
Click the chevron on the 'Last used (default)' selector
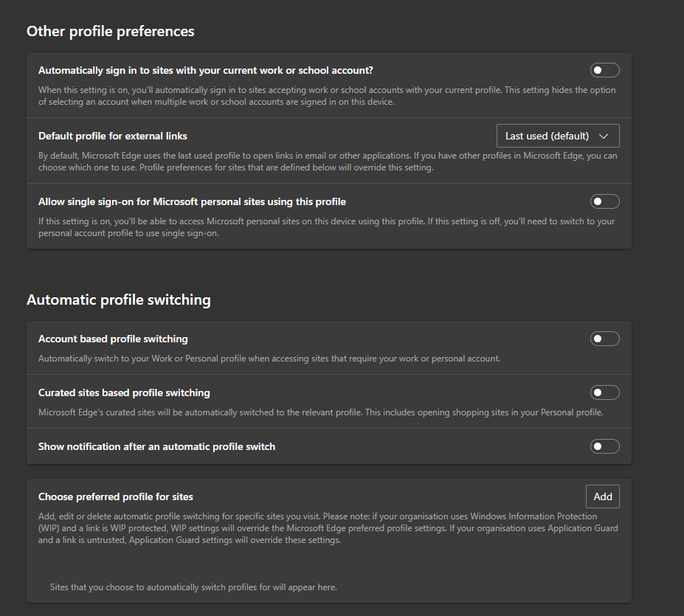click(604, 135)
